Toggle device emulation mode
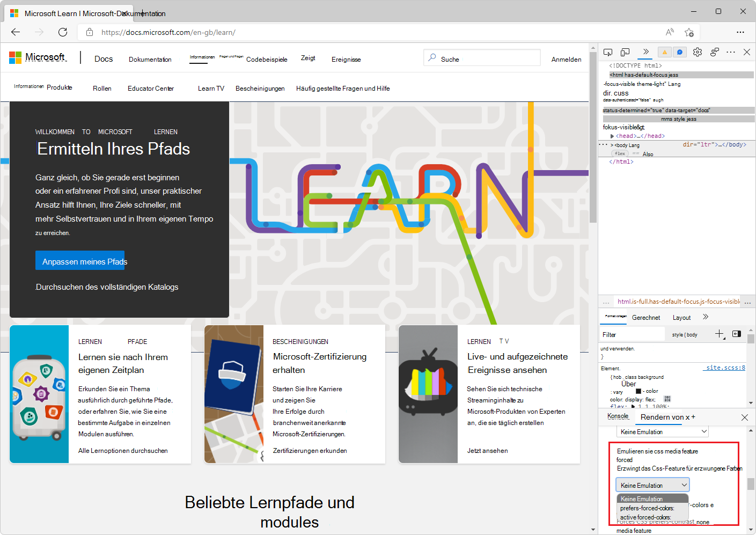756x535 pixels. [x=625, y=52]
